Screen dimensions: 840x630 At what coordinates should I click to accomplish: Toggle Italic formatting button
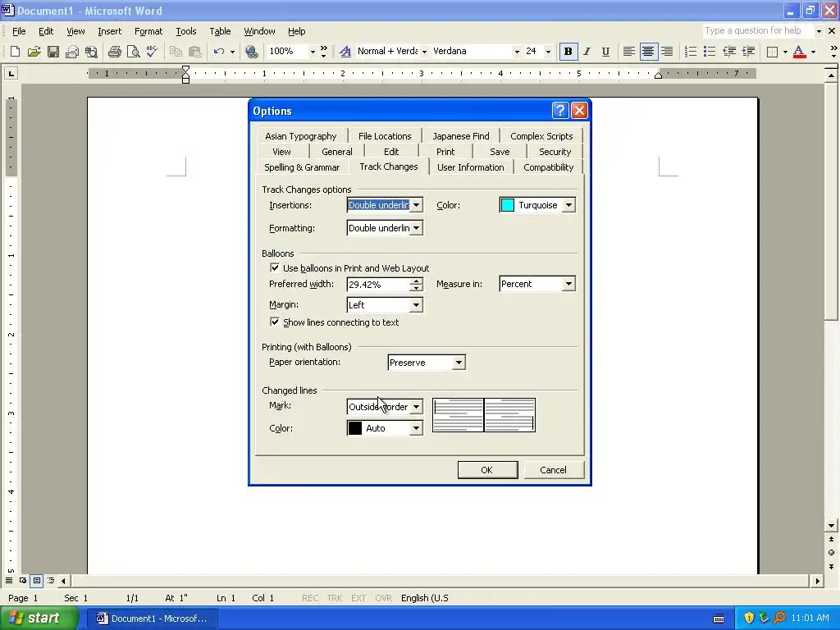point(587,52)
